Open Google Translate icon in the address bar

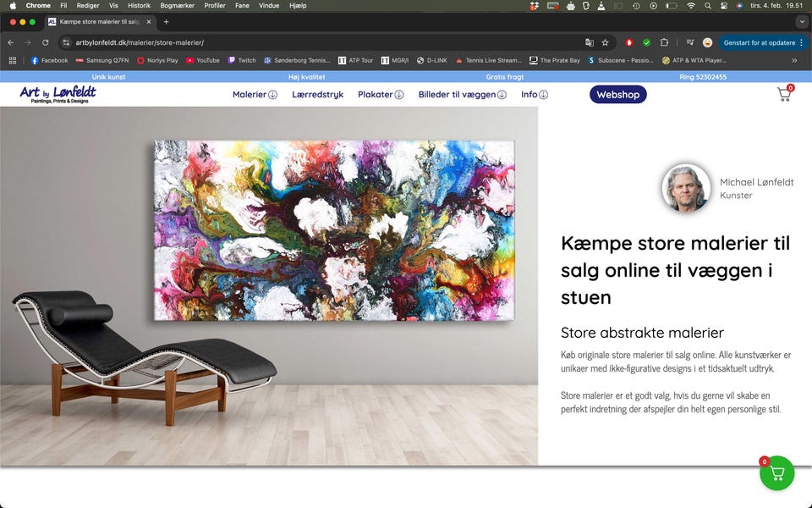[x=590, y=42]
